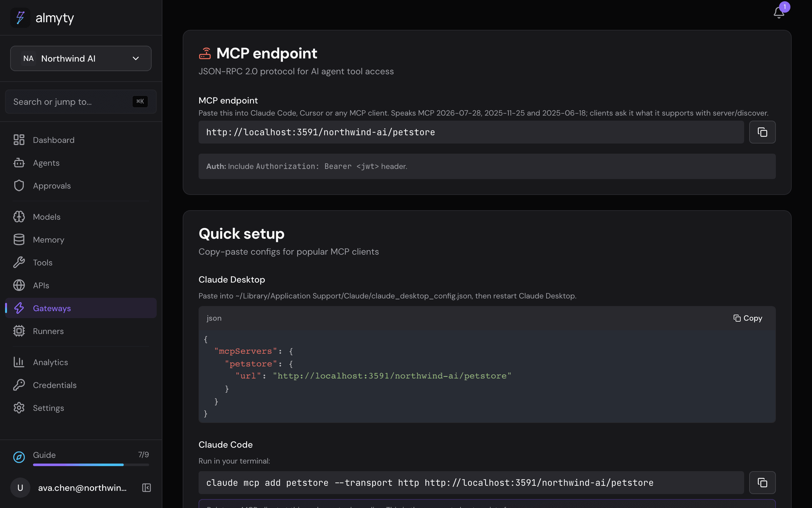Screen dimensions: 812x508
Task: Click the Claude Code subheading
Action: pyautogui.click(x=226, y=444)
